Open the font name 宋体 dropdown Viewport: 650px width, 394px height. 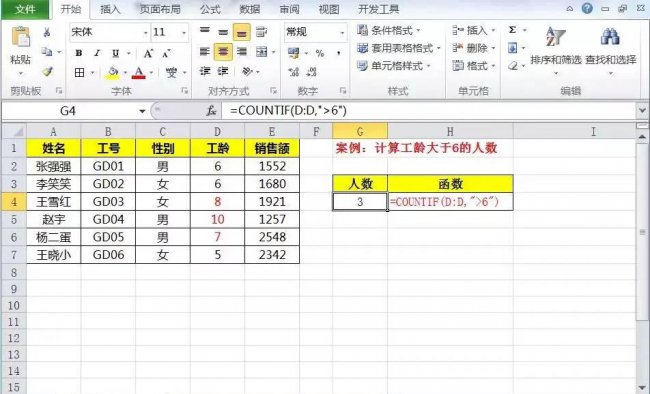146,32
